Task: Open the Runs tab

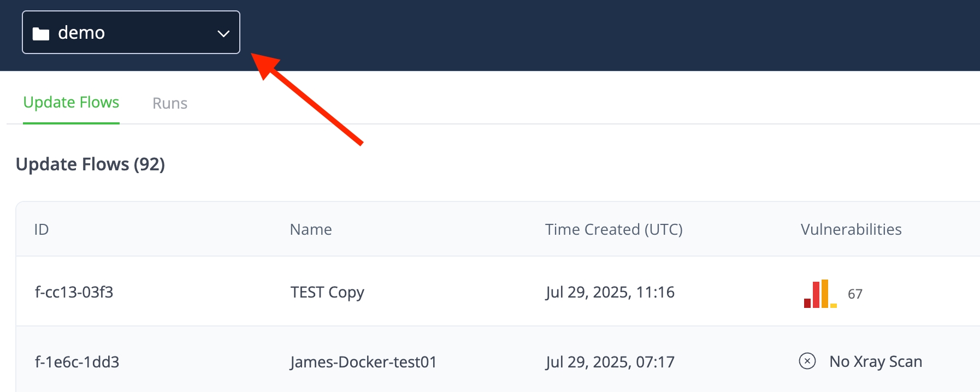Action: coord(170,103)
